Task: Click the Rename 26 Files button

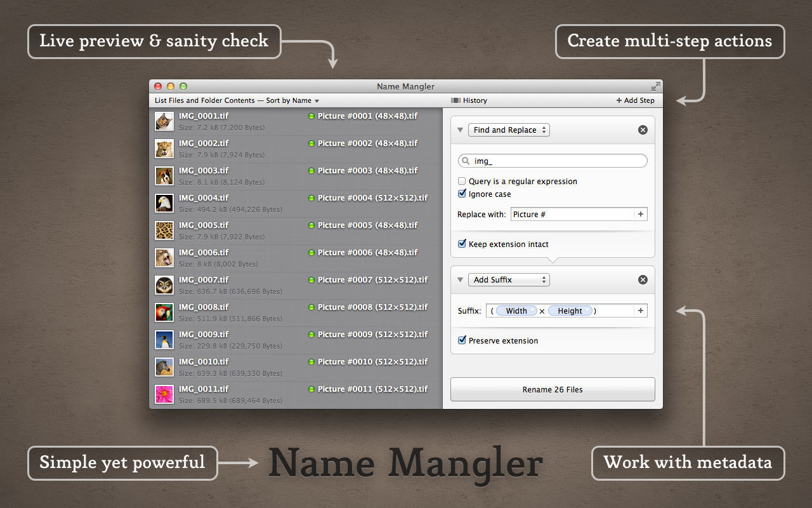Action: pyautogui.click(x=552, y=389)
